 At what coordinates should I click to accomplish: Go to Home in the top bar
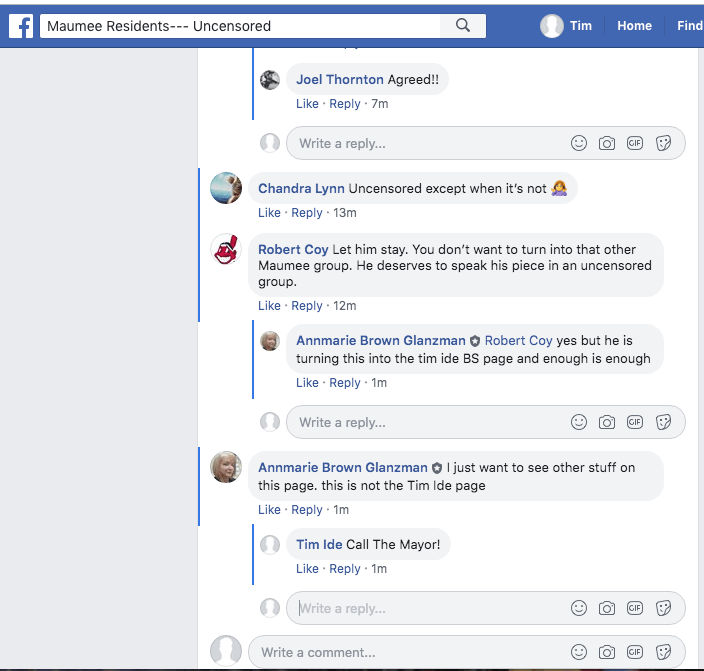[634, 26]
